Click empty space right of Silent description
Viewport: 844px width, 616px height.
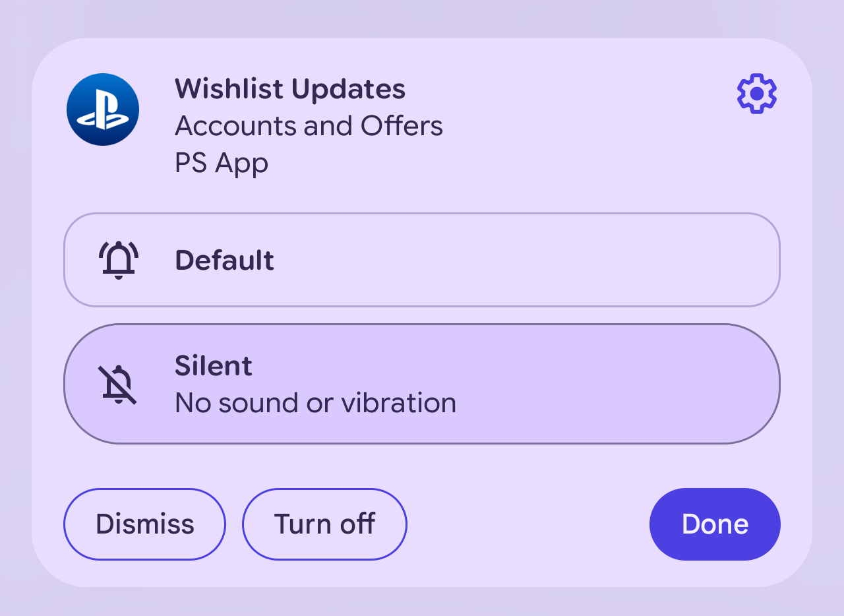(613, 396)
